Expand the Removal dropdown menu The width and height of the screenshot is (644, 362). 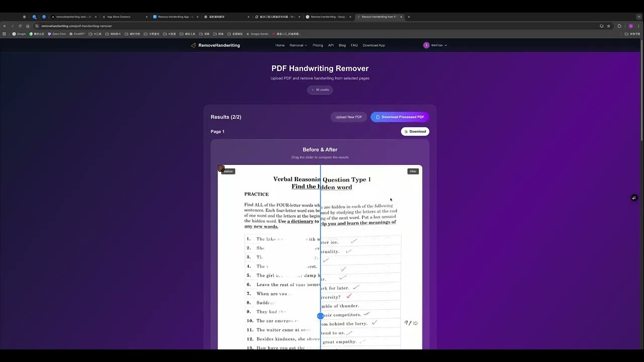[298, 45]
